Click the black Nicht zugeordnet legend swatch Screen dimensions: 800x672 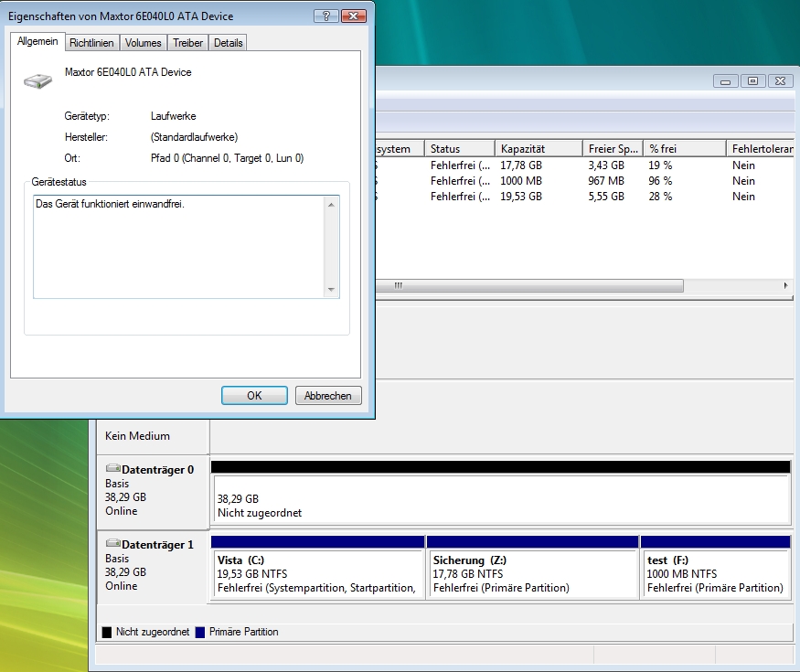[107, 632]
